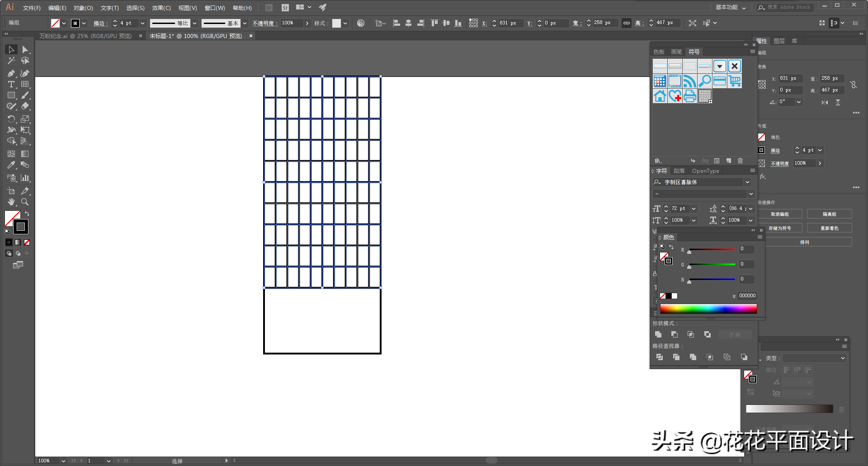Toggle Gradient fill mode under the swatches

pyautogui.click(x=18, y=243)
